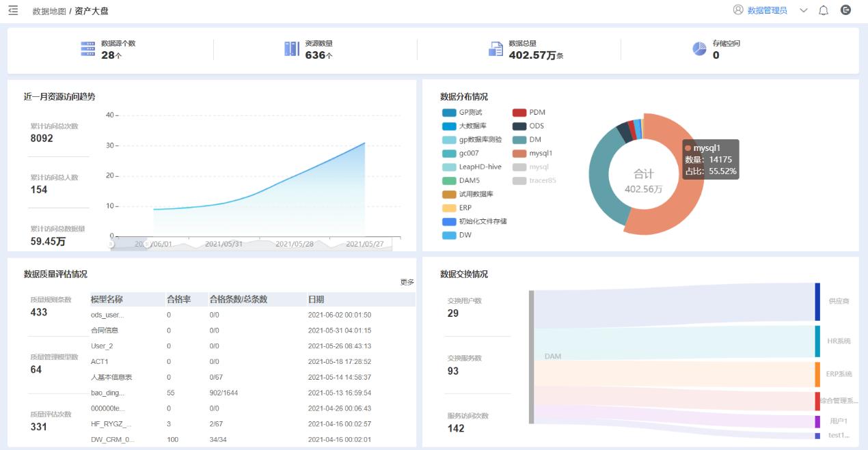868x450 pixels.
Task: Click 数据管理员 user name
Action: [x=767, y=10]
